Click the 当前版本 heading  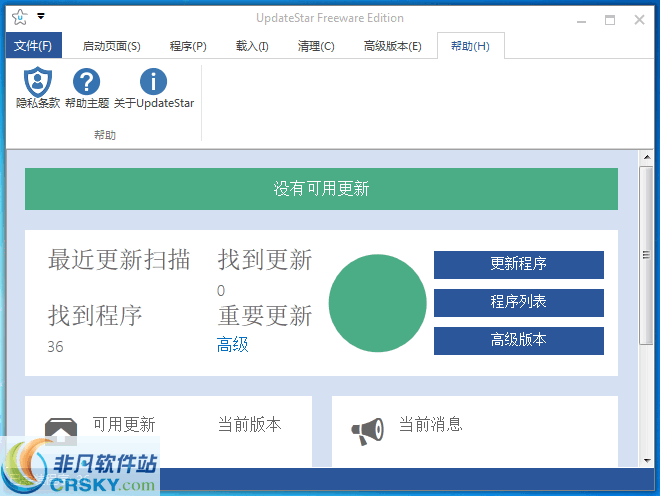point(249,424)
